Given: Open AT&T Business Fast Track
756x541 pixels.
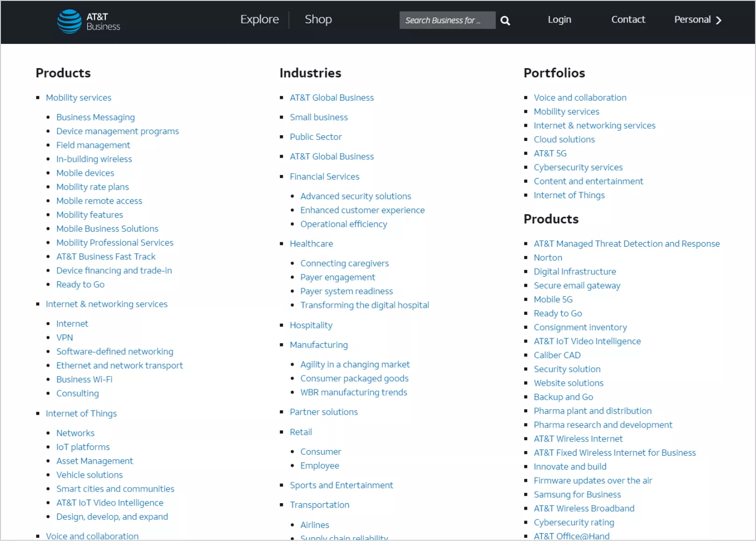Looking at the screenshot, I should (x=106, y=257).
